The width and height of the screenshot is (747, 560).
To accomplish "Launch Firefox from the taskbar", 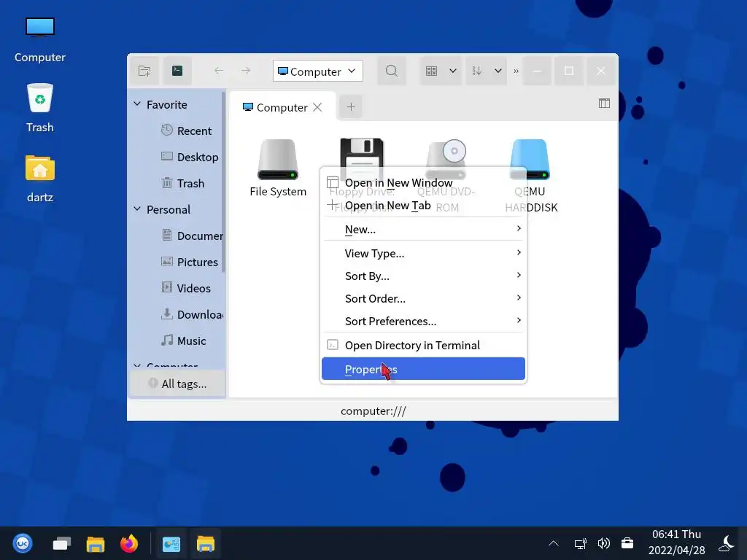I will 128,543.
